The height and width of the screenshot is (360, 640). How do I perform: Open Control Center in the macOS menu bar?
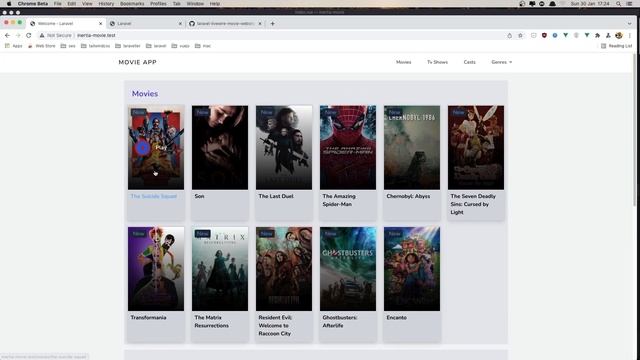pos(629,4)
